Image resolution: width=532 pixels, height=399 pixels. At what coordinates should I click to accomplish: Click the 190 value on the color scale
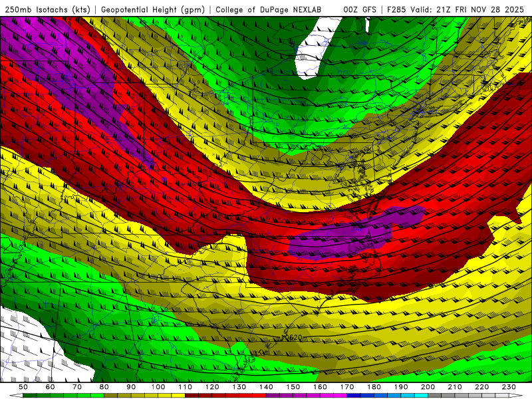[401, 387]
